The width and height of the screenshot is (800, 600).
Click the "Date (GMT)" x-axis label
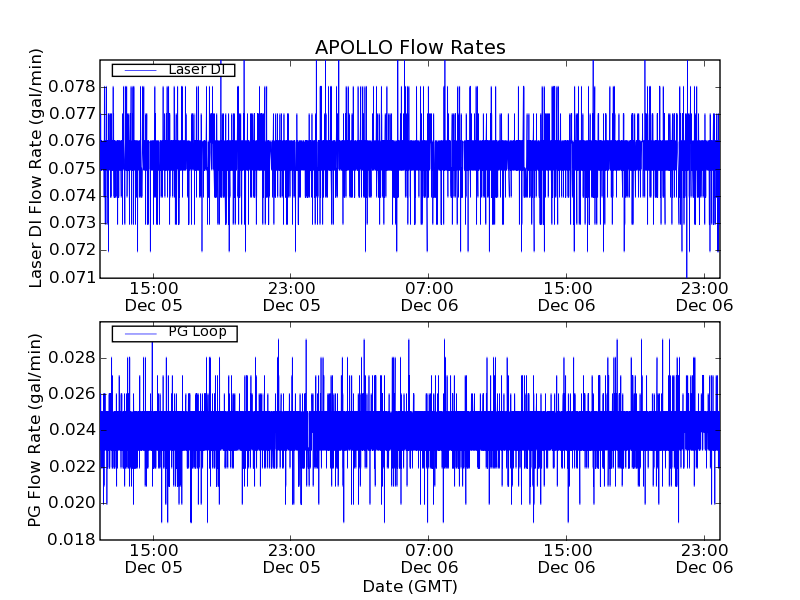(x=410, y=586)
